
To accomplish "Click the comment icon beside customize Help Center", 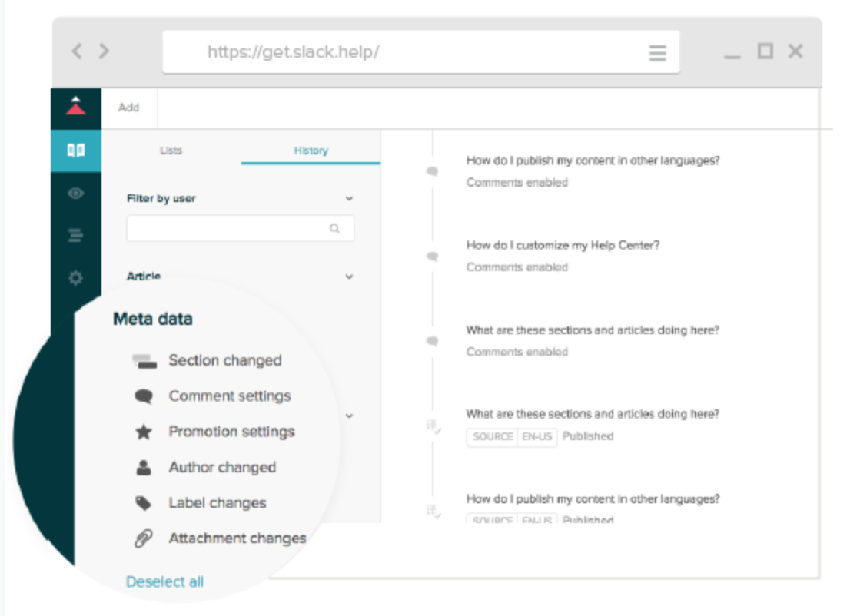I will click(432, 257).
